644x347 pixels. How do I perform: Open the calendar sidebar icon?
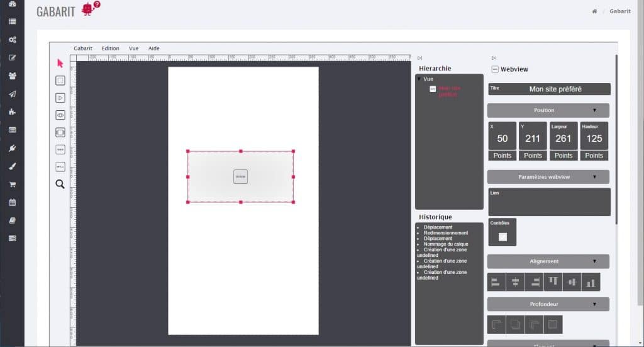[x=13, y=202]
